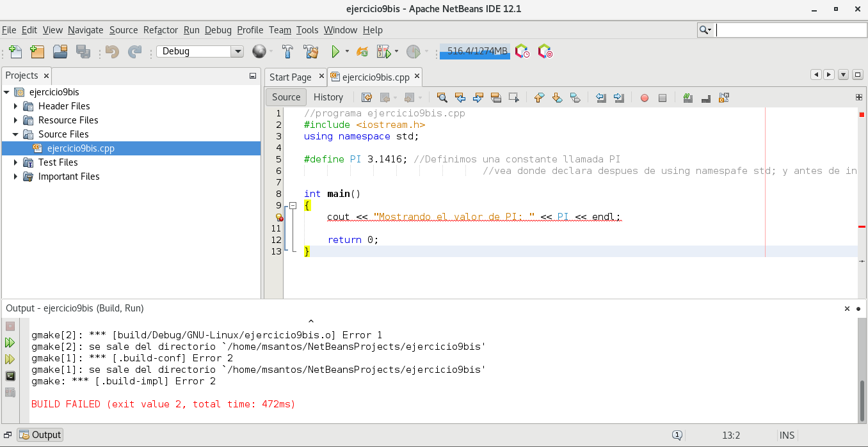Click the Start Macro Recording red circle icon
The image size is (868, 447).
click(x=645, y=98)
